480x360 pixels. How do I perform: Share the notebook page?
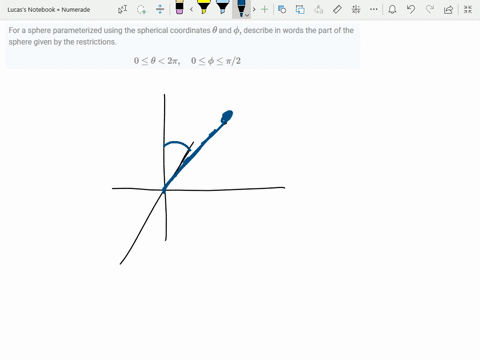click(449, 9)
